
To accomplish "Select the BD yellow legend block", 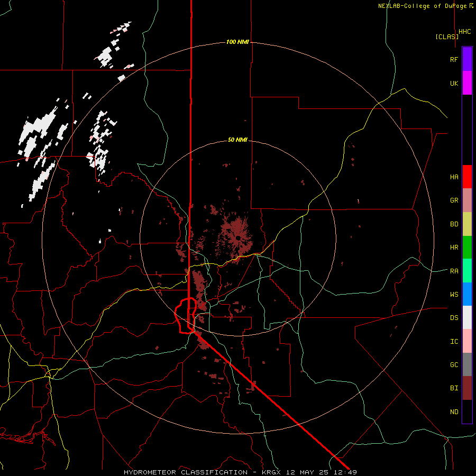I will [x=467, y=224].
